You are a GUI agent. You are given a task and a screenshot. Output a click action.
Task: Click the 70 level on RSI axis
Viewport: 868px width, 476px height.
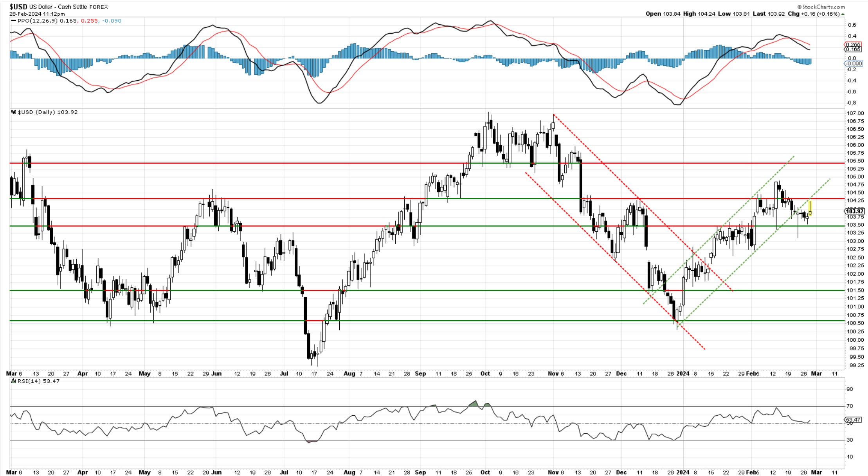[x=849, y=406]
